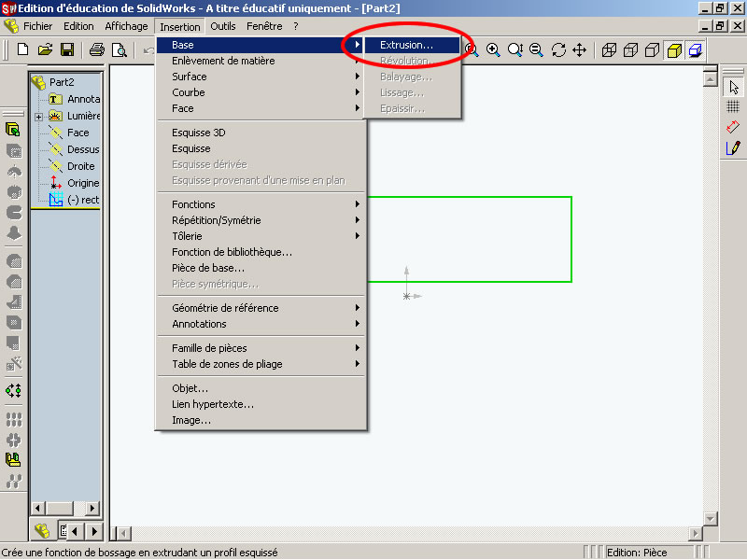747x560 pixels.
Task: Click the Zoom to selection icon
Action: click(x=515, y=49)
